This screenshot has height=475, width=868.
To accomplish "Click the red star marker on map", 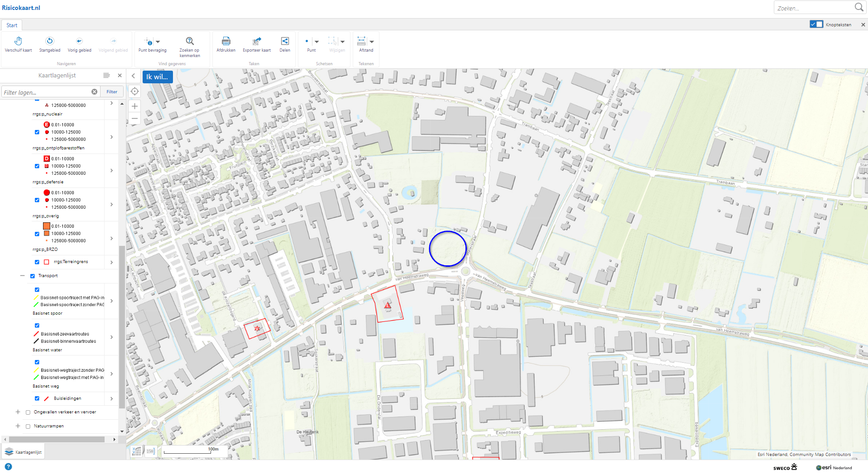I will click(x=257, y=328).
